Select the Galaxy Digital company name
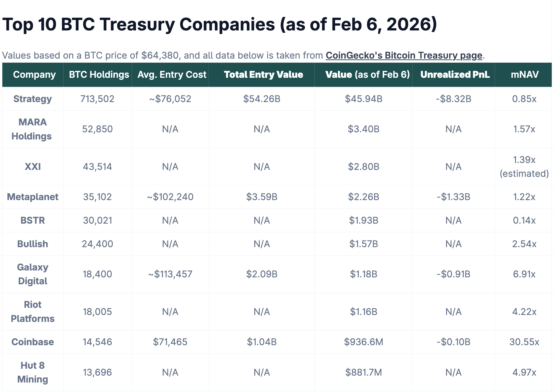The width and height of the screenshot is (554, 392). click(x=33, y=274)
